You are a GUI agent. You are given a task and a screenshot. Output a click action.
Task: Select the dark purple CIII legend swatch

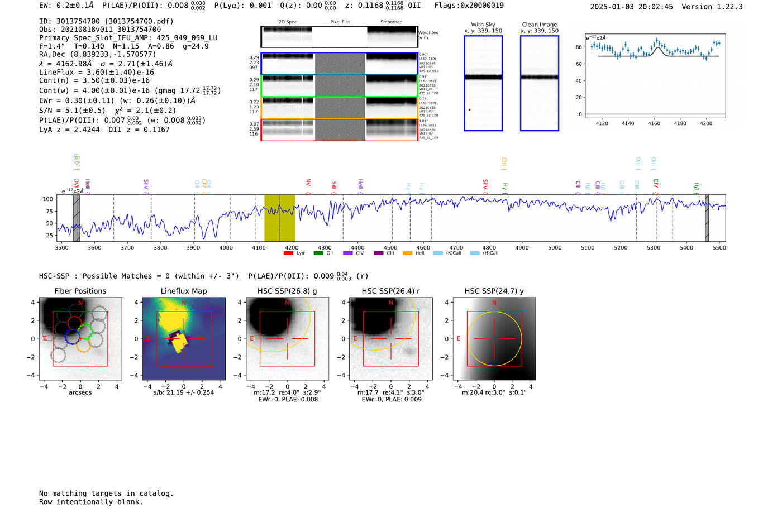[378, 253]
